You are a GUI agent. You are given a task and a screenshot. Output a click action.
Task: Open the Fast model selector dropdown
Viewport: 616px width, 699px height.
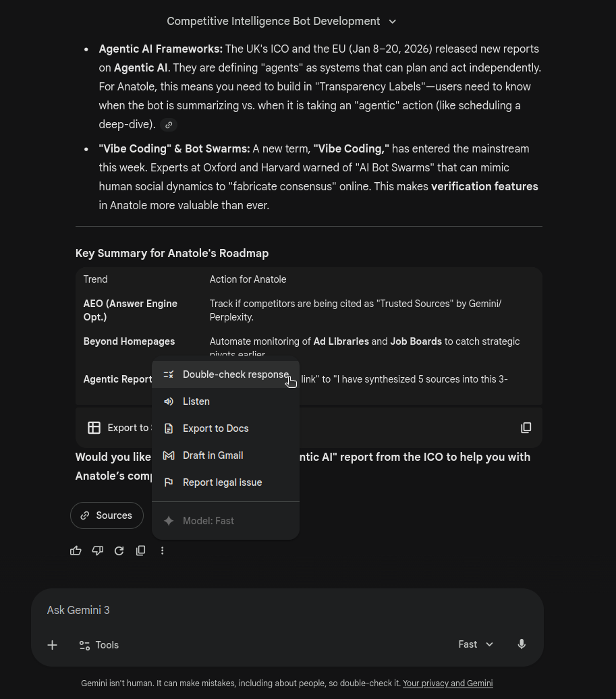pos(476,644)
